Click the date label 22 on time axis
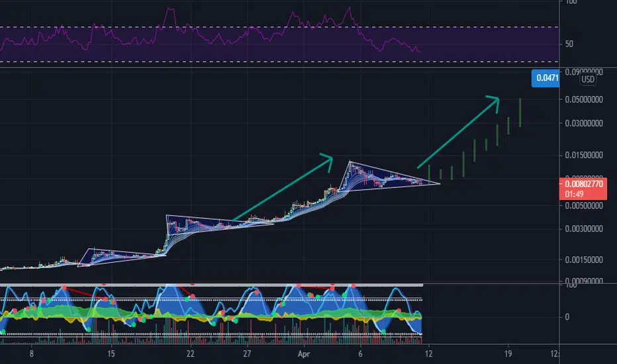Viewport: 617px width, 364px height. point(191,354)
